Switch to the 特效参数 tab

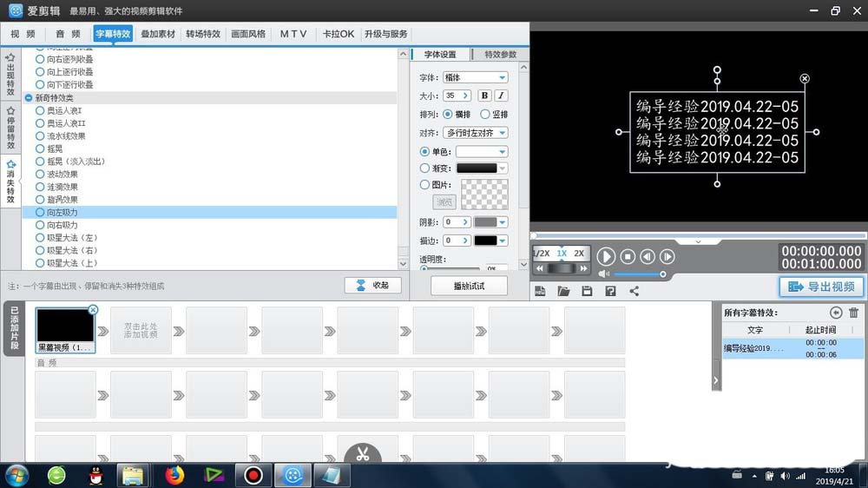500,55
